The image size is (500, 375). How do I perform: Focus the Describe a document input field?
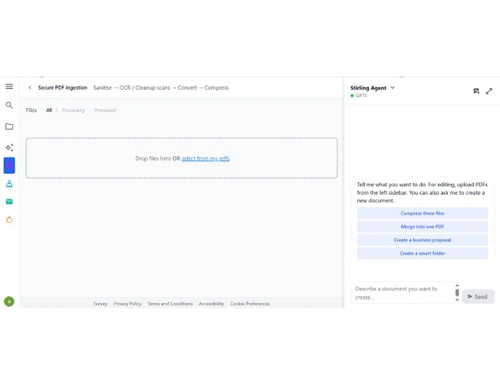point(403,293)
